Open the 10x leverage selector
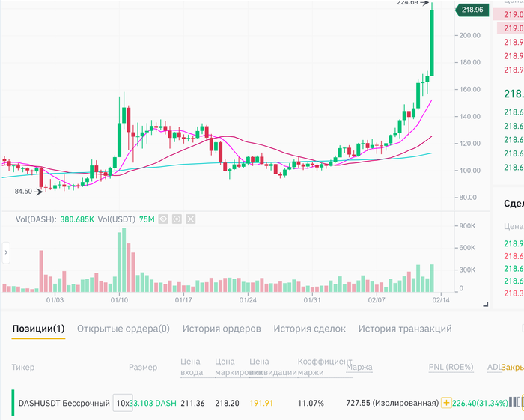 point(123,403)
